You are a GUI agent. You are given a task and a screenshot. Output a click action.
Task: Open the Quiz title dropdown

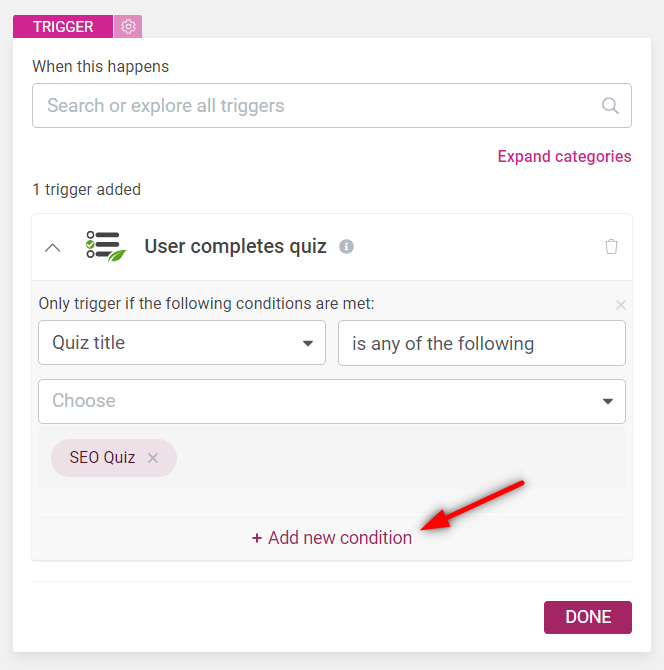point(182,343)
